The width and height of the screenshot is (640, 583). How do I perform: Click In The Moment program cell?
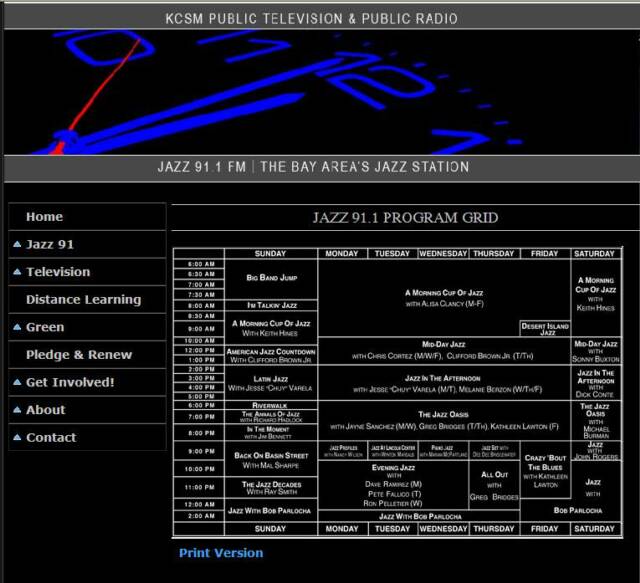(271, 432)
